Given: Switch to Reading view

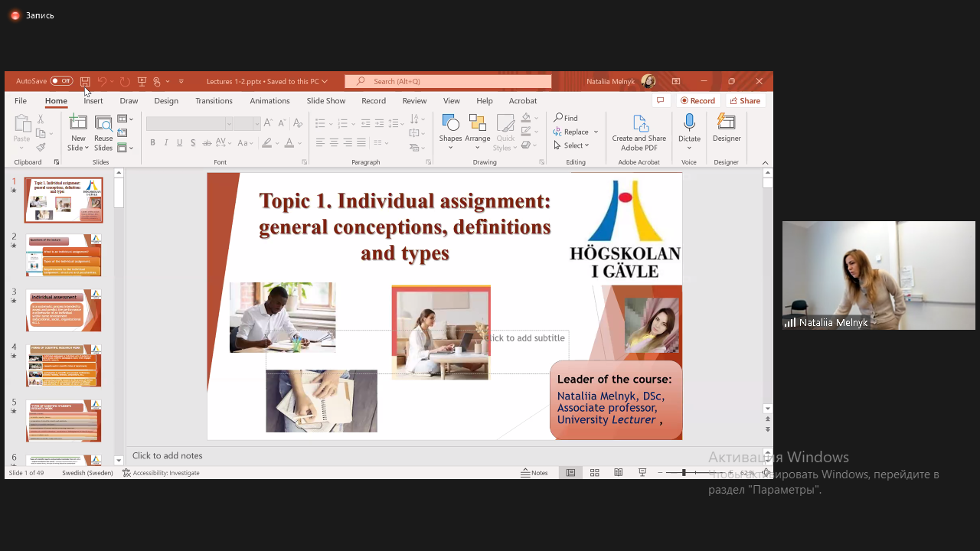Looking at the screenshot, I should [x=619, y=473].
